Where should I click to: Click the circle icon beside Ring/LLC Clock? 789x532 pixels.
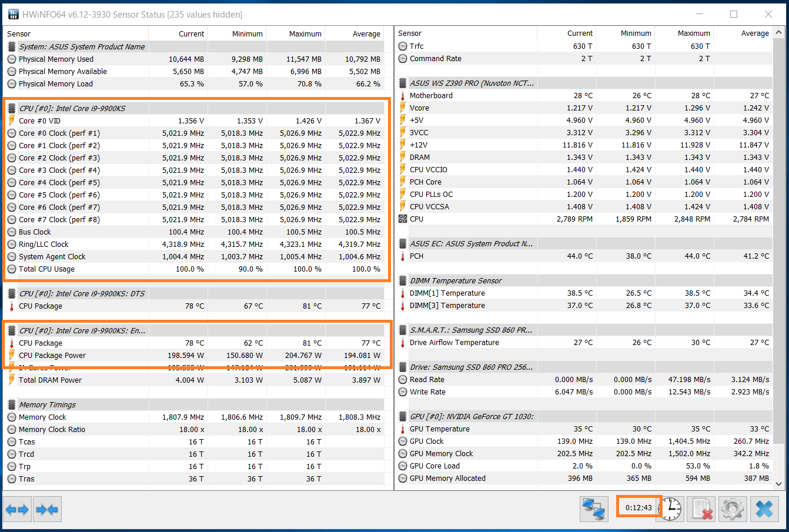(12, 244)
